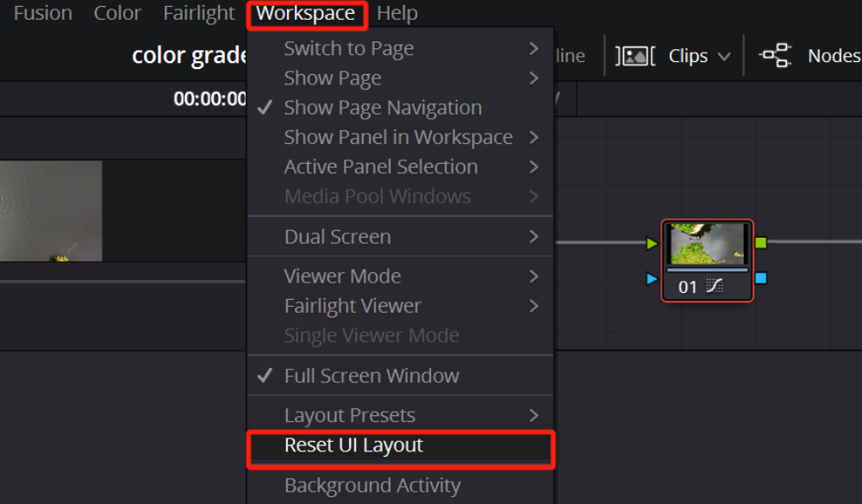Click the green RGB output square of node 01

click(x=761, y=243)
